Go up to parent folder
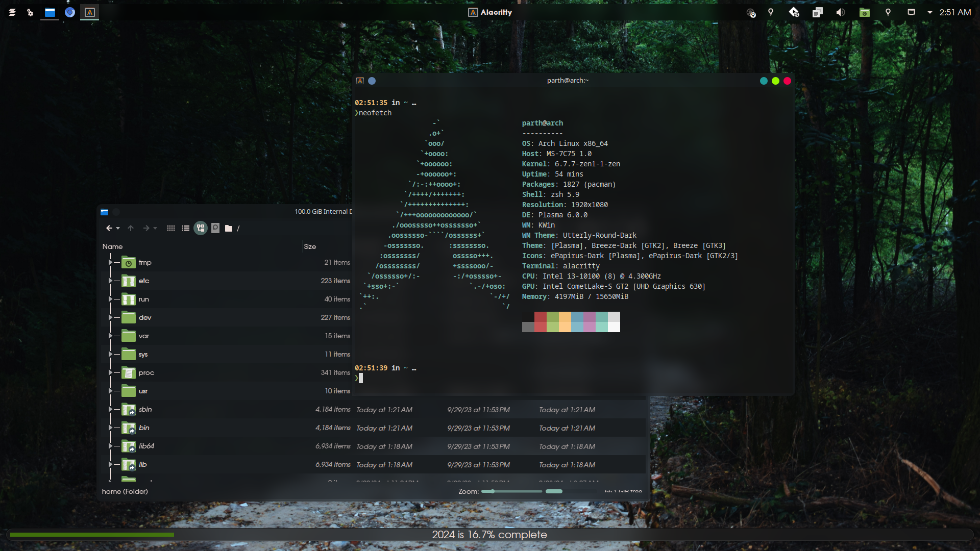Image resolution: width=980 pixels, height=551 pixels. click(x=131, y=228)
